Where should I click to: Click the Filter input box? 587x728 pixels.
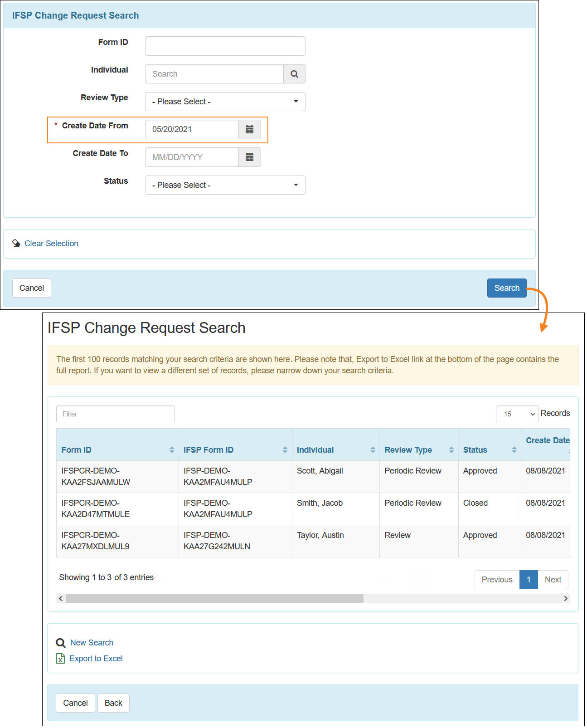[116, 414]
